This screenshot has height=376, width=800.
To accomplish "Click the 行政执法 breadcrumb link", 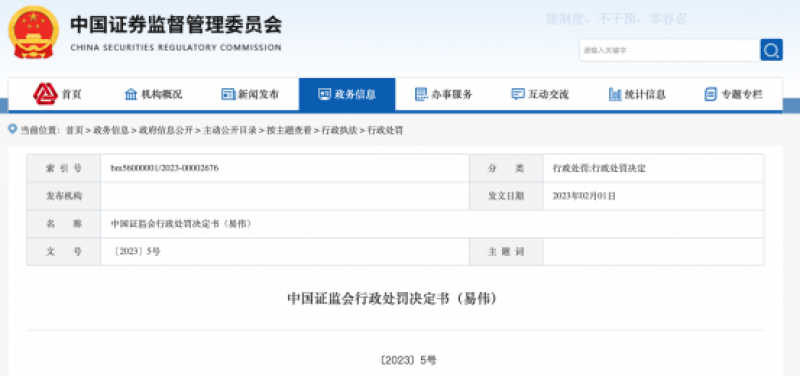I will pos(339,131).
